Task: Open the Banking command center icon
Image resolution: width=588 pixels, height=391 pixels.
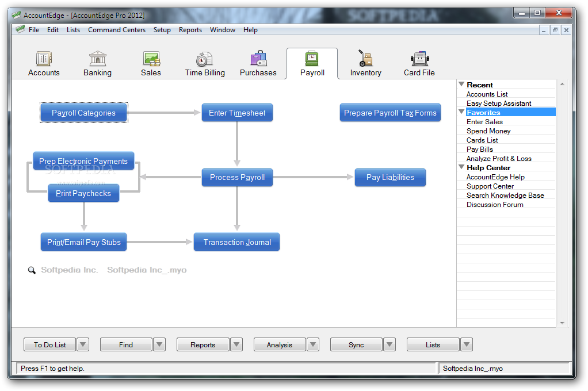Action: coord(97,59)
